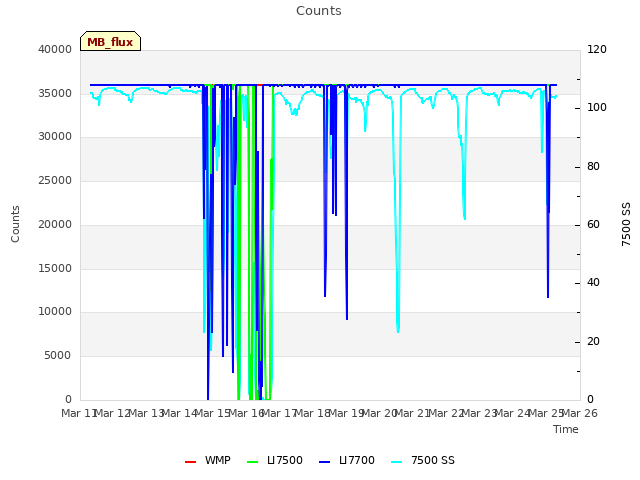Click the 40000 left axis tick label
The image size is (640, 480).
(x=55, y=49)
